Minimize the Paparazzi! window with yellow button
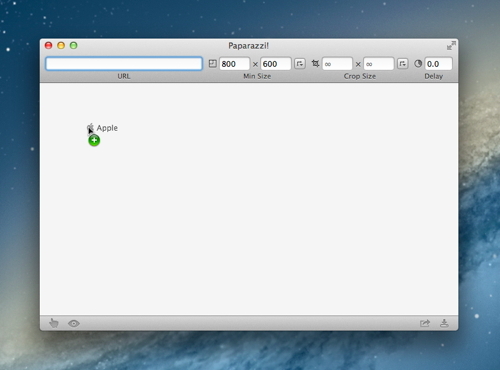Image resolution: width=500 pixels, height=370 pixels. (x=61, y=45)
